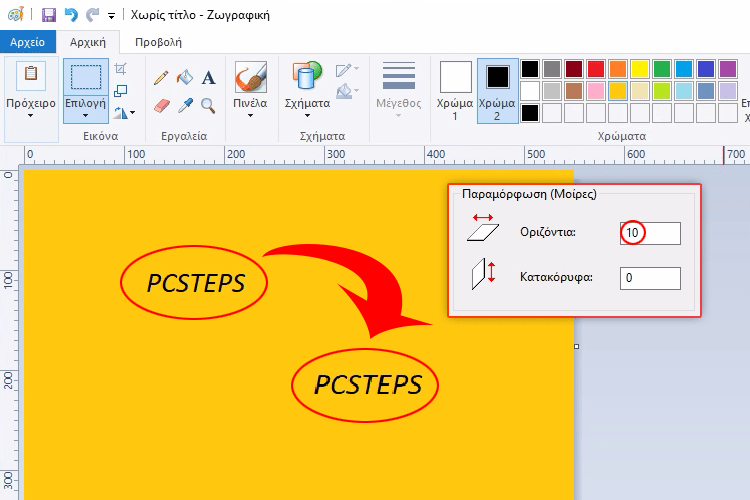This screenshot has width=750, height=500.
Task: Pick the dark gray color swatch
Action: (x=551, y=69)
